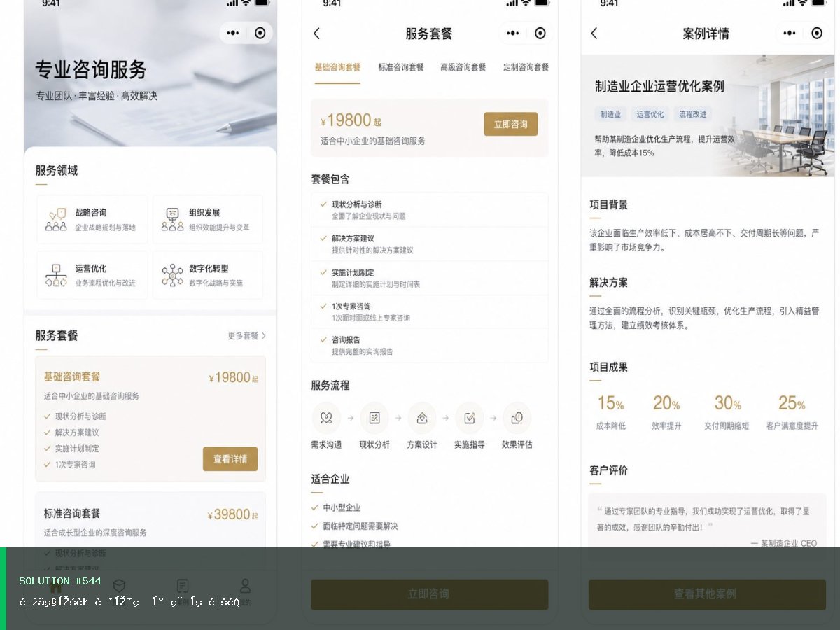Tap the 流程改进 tag
This screenshot has height=630, width=840.
point(692,114)
